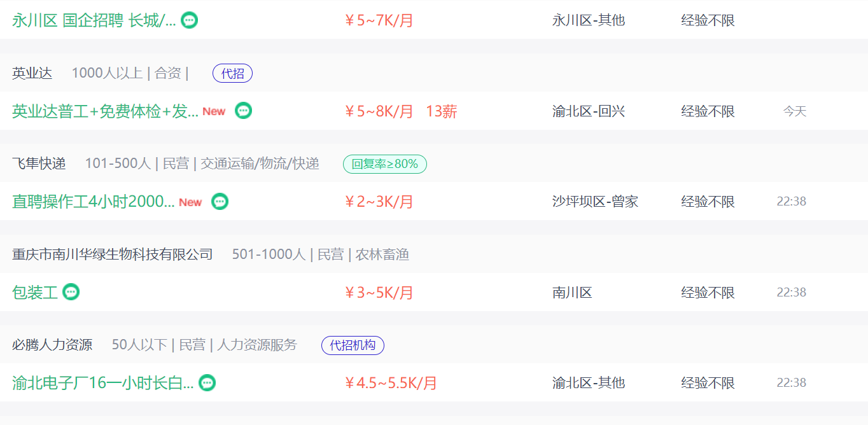Open the 渝北电子厂16一小时长白 job listing
Screen dimensions: 868x425
(x=103, y=383)
